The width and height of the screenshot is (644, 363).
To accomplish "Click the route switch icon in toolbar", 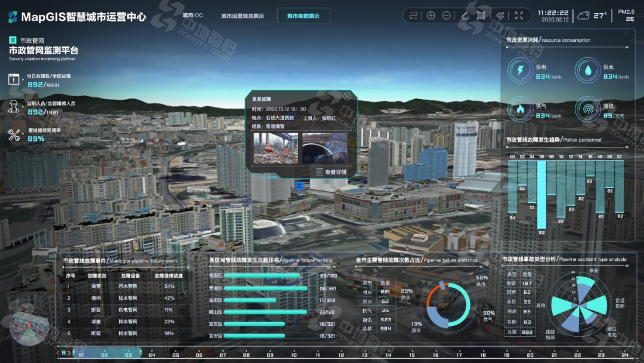I will pyautogui.click(x=414, y=16).
